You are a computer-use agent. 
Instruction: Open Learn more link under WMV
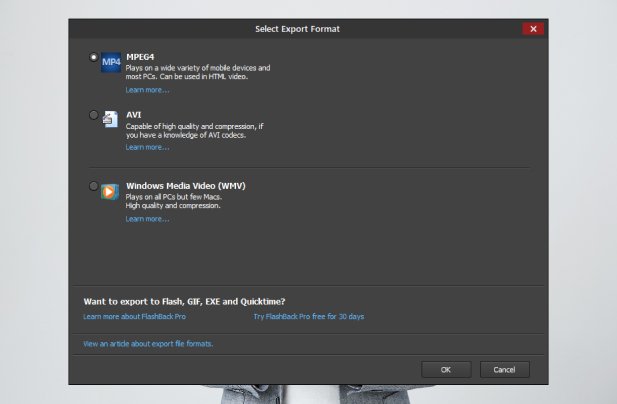[147, 219]
